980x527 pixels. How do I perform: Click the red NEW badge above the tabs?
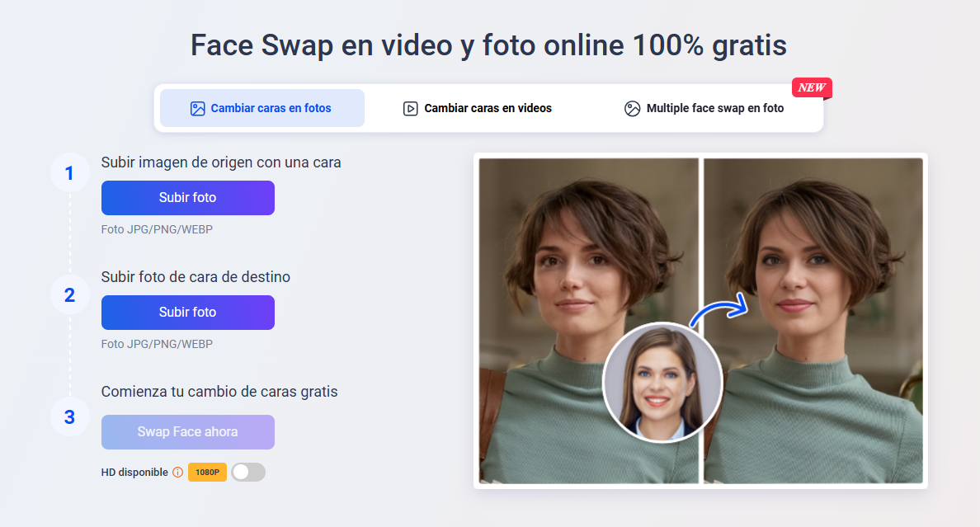tap(812, 88)
